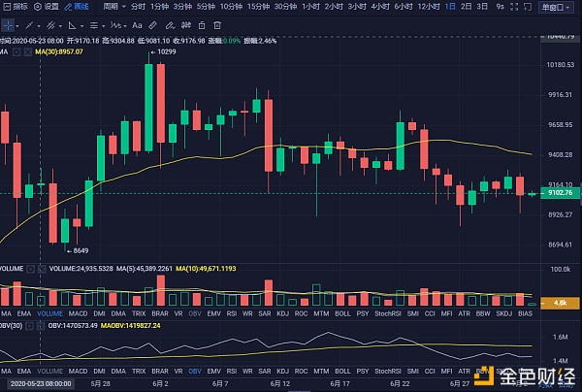This screenshot has height=392, width=582.
Task: Select the 3日 timeframe
Action: (482, 7)
